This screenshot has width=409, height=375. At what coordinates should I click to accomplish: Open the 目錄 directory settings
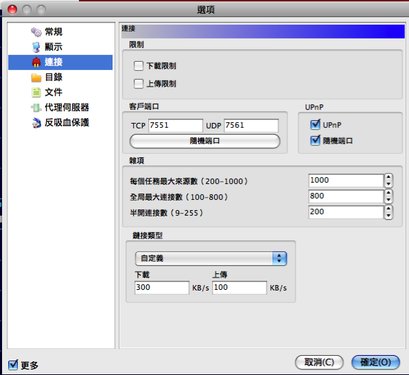54,77
